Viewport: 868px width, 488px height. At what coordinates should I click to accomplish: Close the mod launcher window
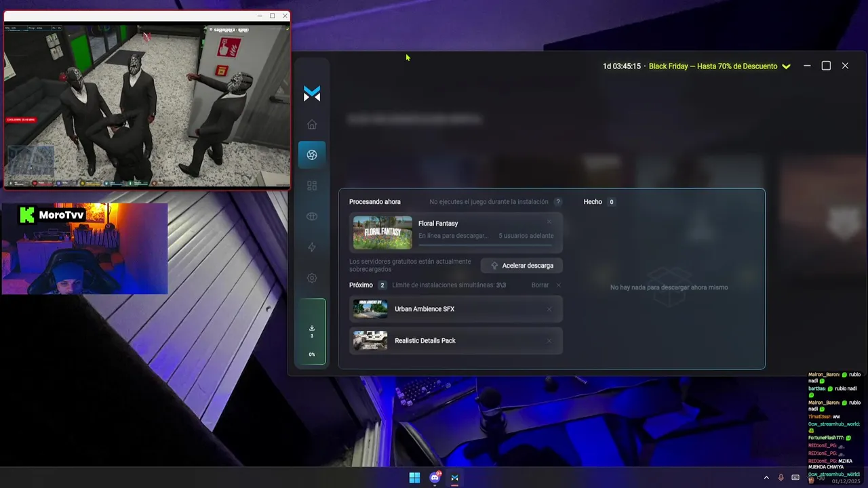[845, 66]
